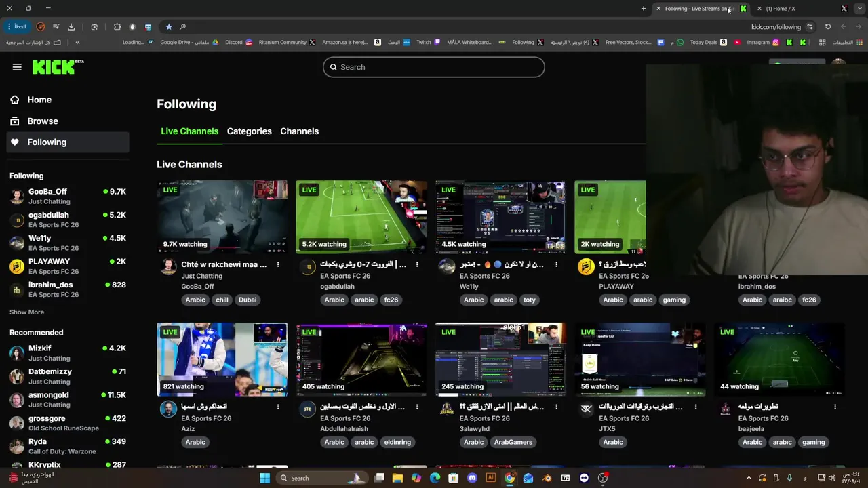The image size is (868, 488).
Task: Open options menu for GooBa_Off stream card
Action: (x=278, y=264)
